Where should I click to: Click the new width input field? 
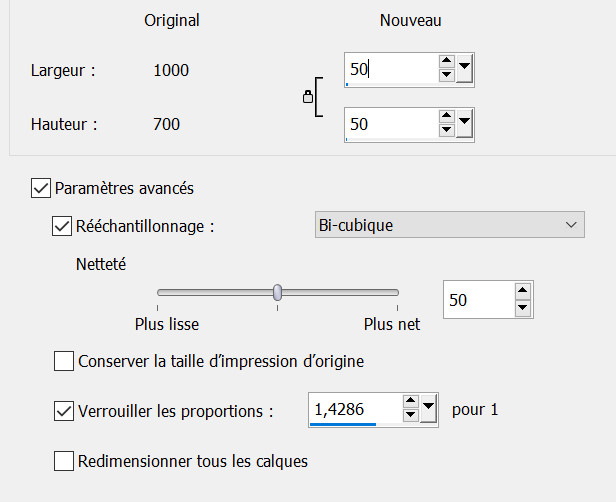click(x=390, y=70)
